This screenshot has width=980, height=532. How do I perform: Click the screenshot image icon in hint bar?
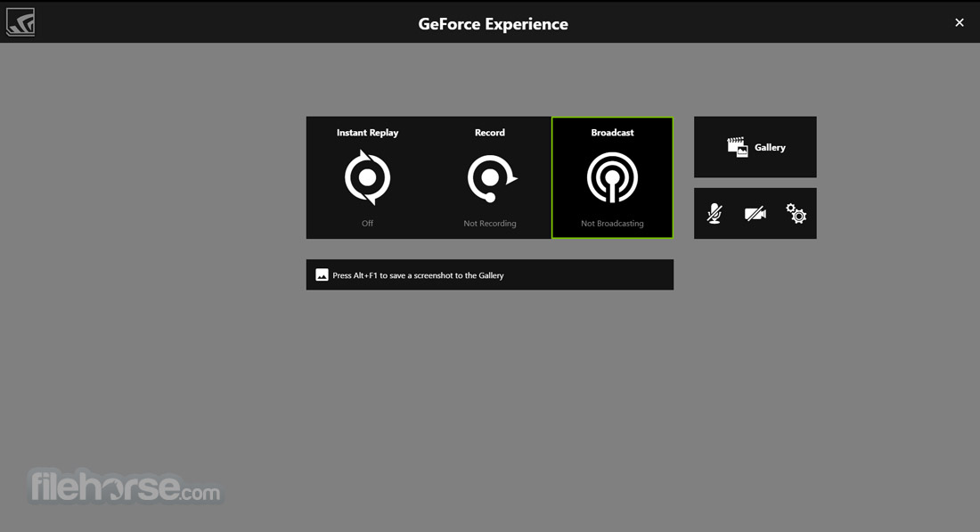[322, 275]
